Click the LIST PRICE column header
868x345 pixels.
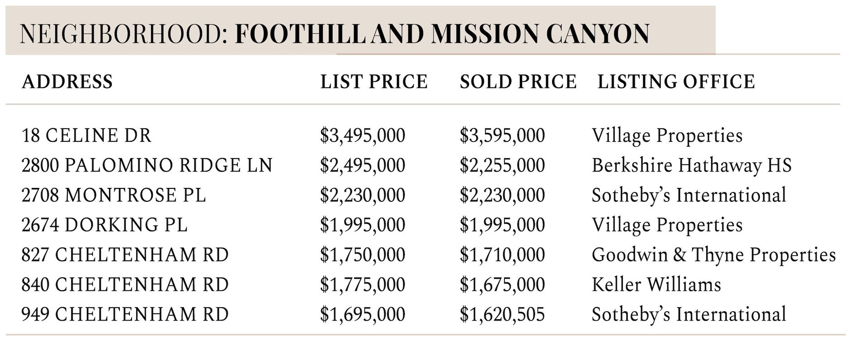(x=374, y=82)
